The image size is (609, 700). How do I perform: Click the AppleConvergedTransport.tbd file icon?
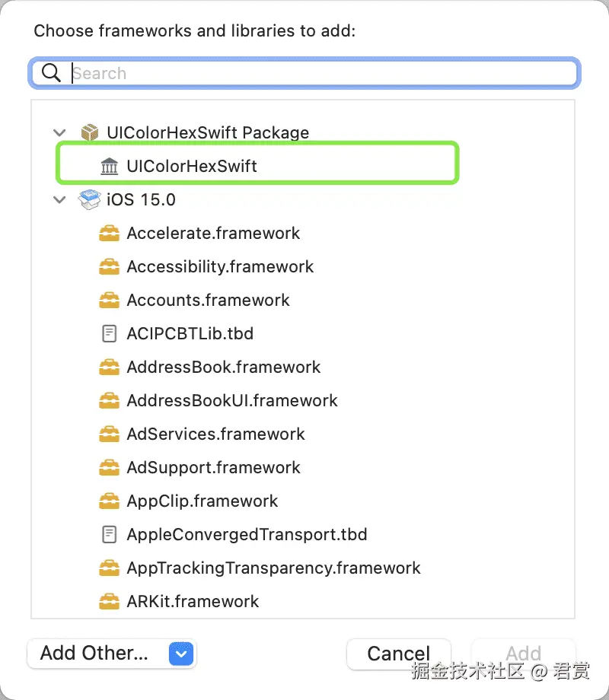coord(110,534)
